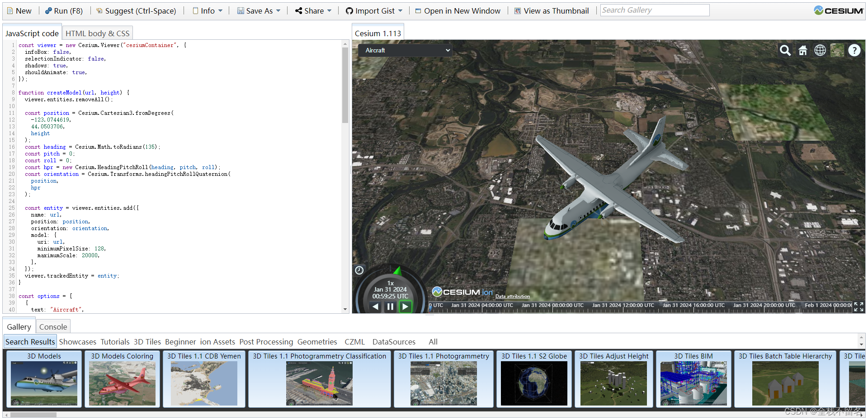Select Tutorials gallery category
This screenshot has width=868, height=420.
click(x=115, y=342)
